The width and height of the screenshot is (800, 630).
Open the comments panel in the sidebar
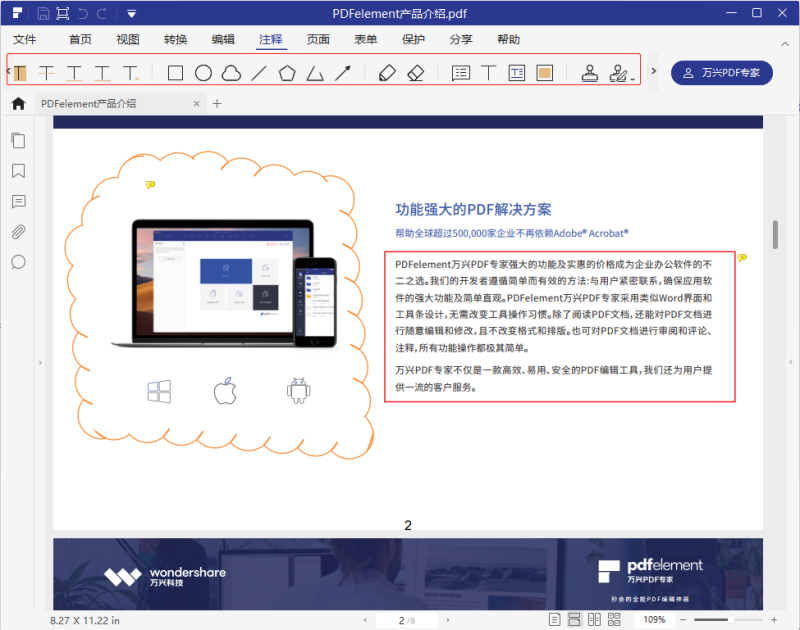[x=20, y=202]
